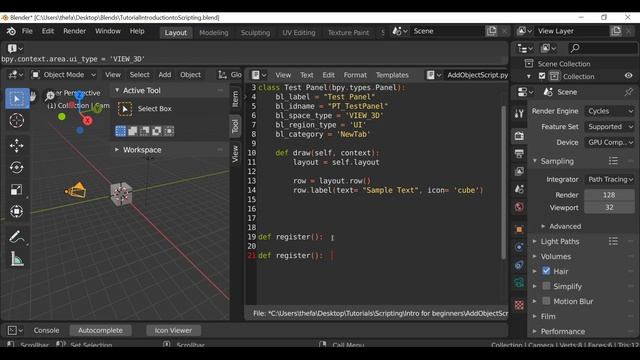The width and height of the screenshot is (640, 360).
Task: Open the Integrator Path Tracing dropdown
Action: coord(610,179)
